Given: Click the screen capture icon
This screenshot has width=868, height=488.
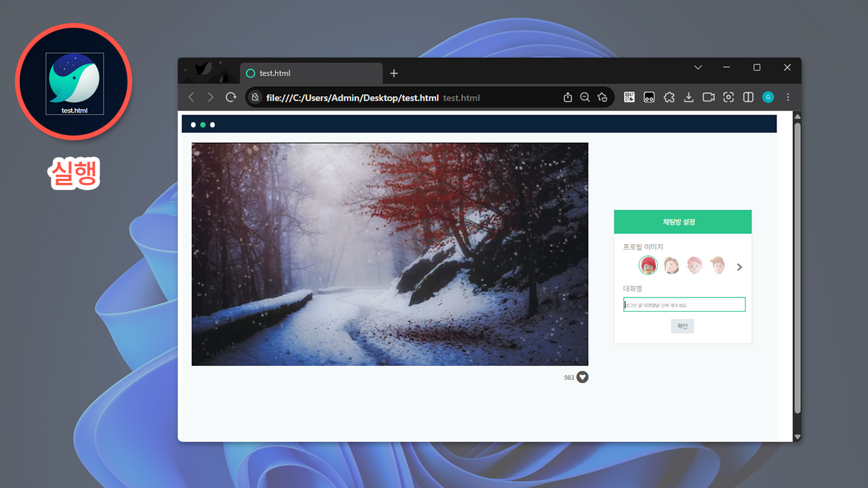Looking at the screenshot, I should [x=728, y=98].
